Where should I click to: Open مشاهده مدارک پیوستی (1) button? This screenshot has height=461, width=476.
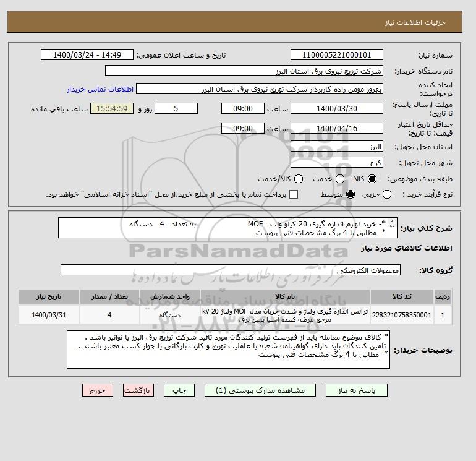[x=260, y=390]
